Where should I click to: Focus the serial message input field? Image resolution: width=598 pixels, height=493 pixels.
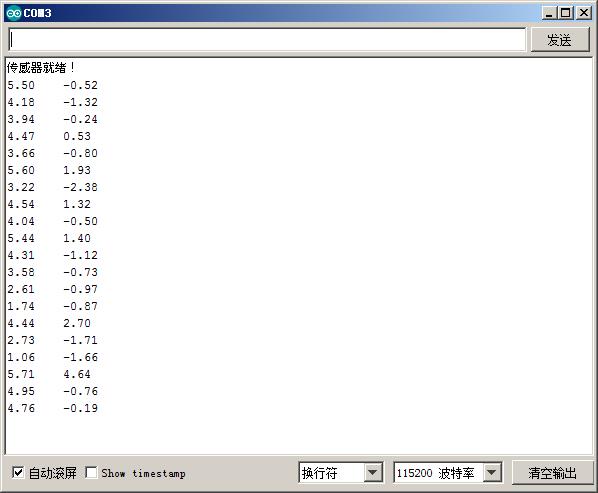pos(267,40)
